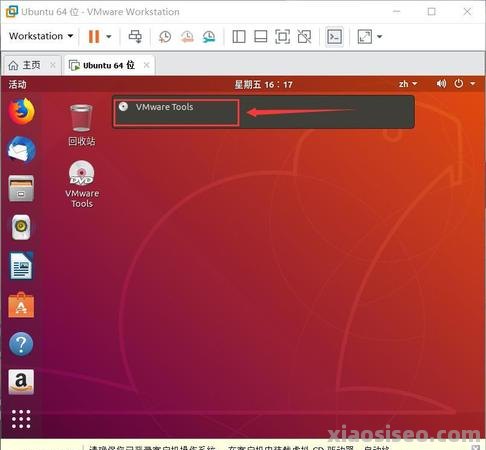Click the disc icon in the VMware Tools notification

click(x=123, y=106)
